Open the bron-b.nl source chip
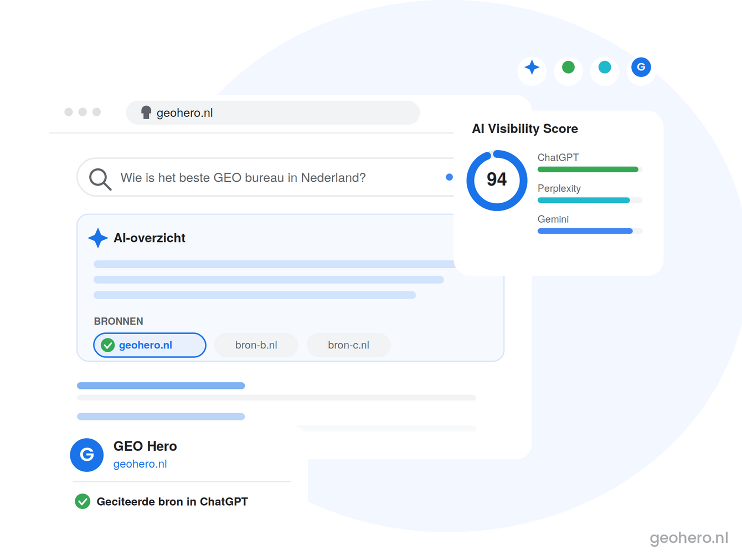 256,345
